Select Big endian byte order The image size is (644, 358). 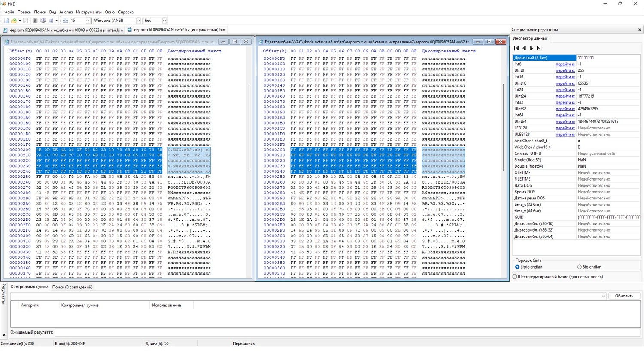coord(580,267)
